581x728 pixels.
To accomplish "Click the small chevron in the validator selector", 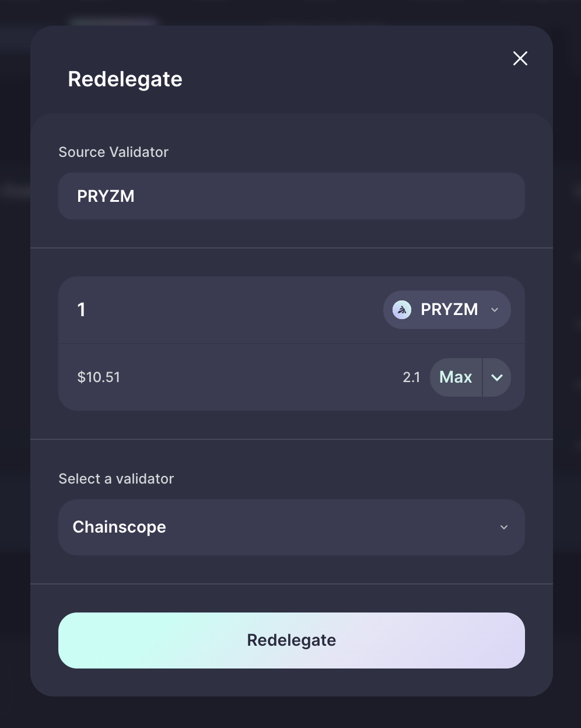I will click(x=504, y=527).
